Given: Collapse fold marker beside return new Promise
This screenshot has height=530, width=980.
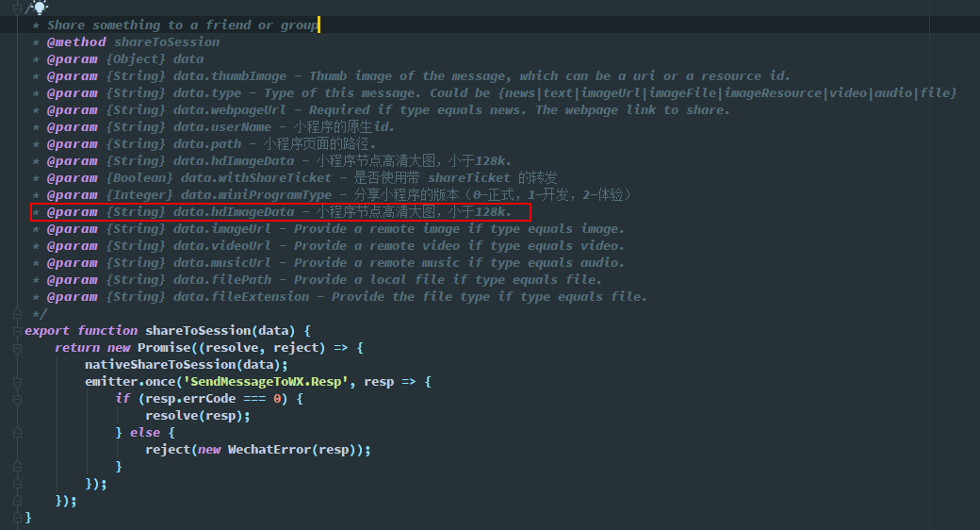Looking at the screenshot, I should (18, 348).
